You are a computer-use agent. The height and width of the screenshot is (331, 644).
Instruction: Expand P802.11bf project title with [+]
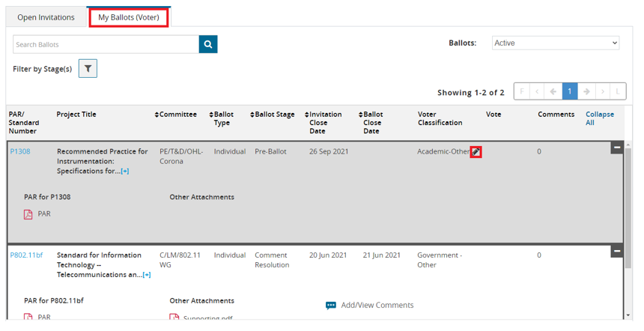tap(147, 275)
